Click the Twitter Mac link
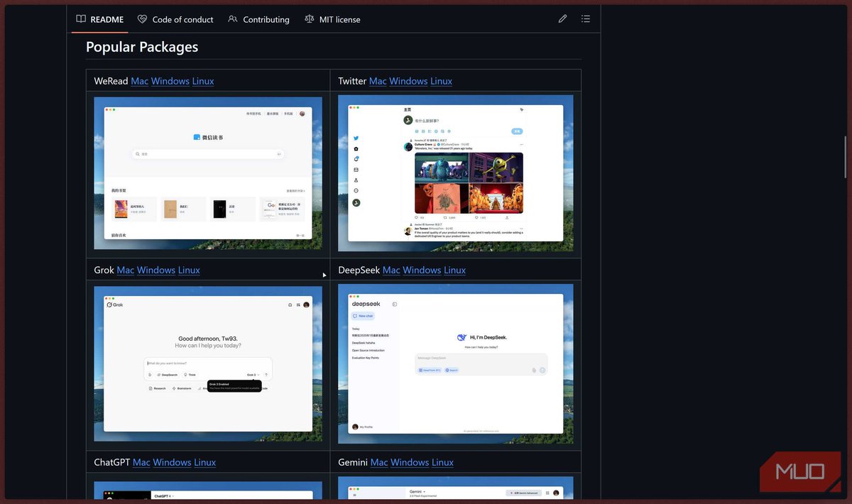Image resolution: width=852 pixels, height=504 pixels. (379, 81)
